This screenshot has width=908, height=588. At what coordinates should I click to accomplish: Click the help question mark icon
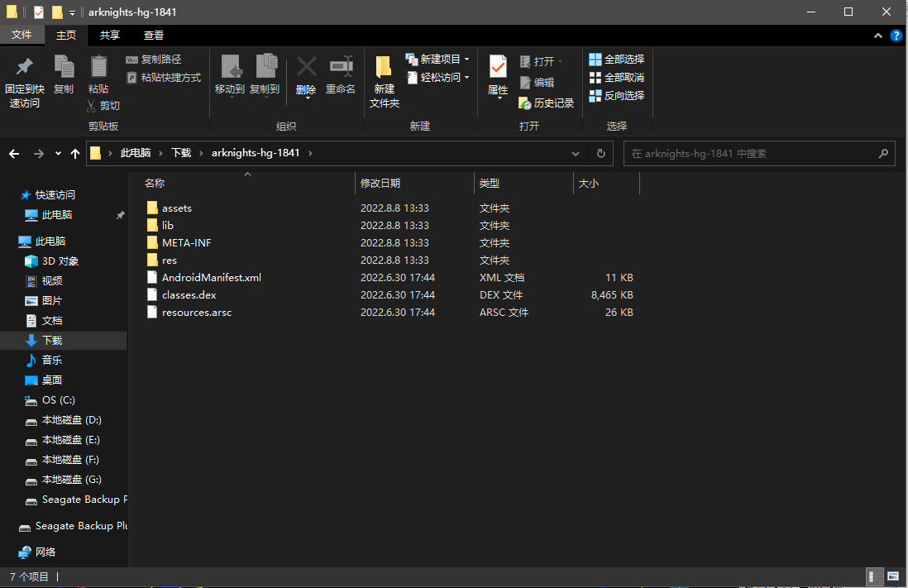click(x=896, y=36)
